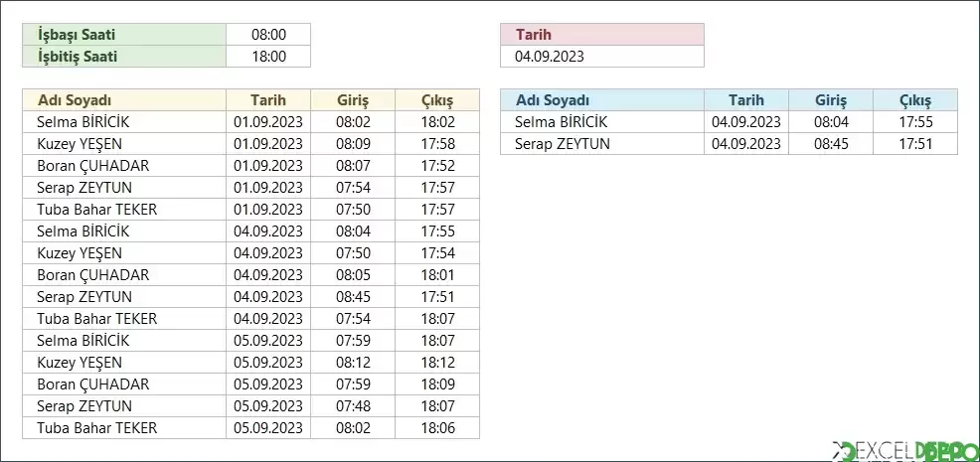Select blue table's Tarih header
Image resolution: width=980 pixels, height=462 pixels.
[746, 100]
